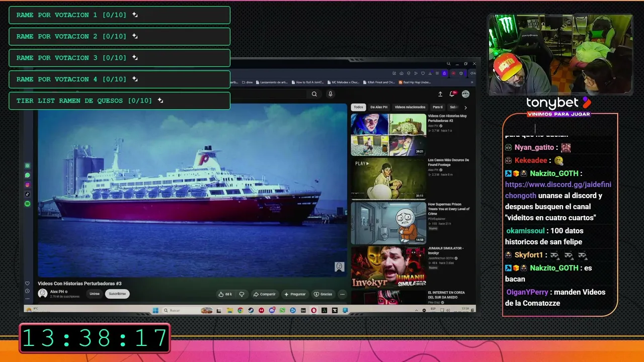Open How to Roll A Joint bookmark
Screen dimensions: 644x362
[x=307, y=82]
